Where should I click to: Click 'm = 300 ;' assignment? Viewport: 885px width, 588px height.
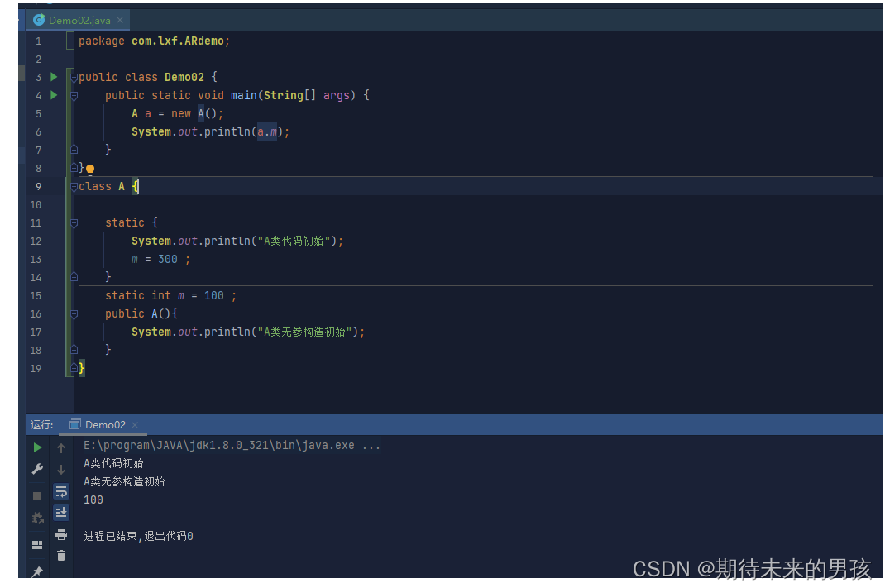160,259
